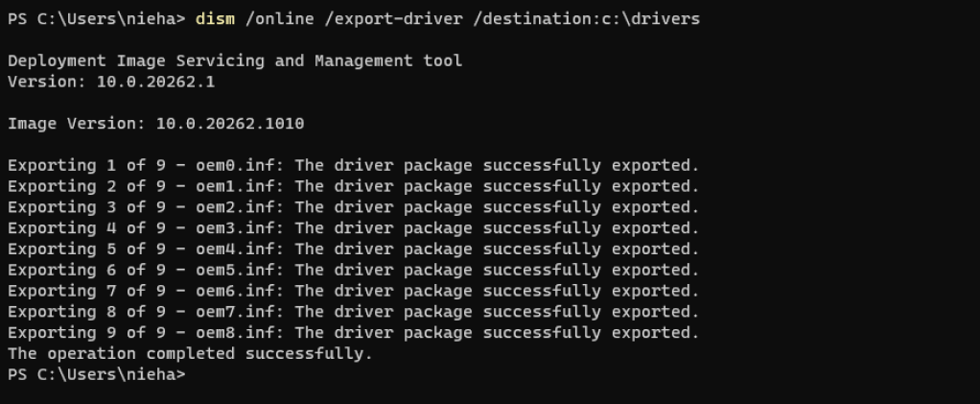Click the empty prompt after the completion message

click(96, 375)
